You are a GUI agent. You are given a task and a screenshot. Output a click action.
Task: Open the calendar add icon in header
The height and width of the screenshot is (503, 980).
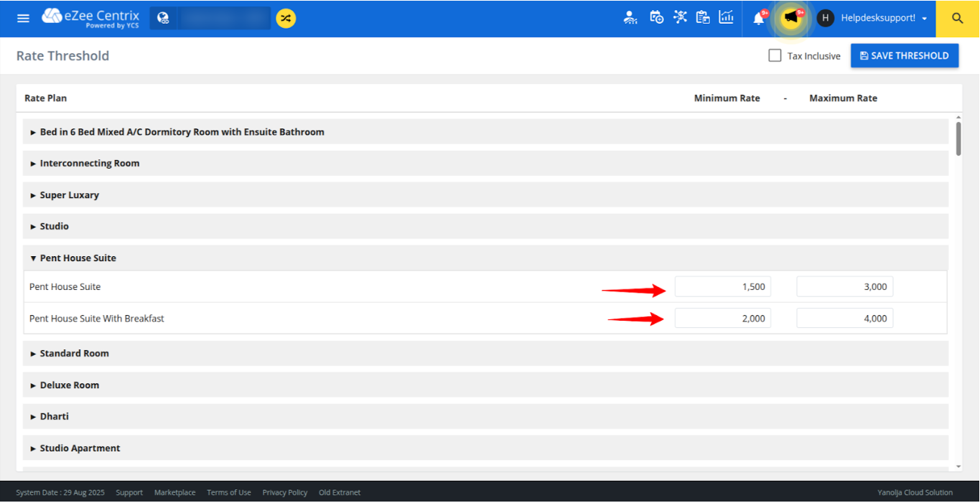[656, 17]
